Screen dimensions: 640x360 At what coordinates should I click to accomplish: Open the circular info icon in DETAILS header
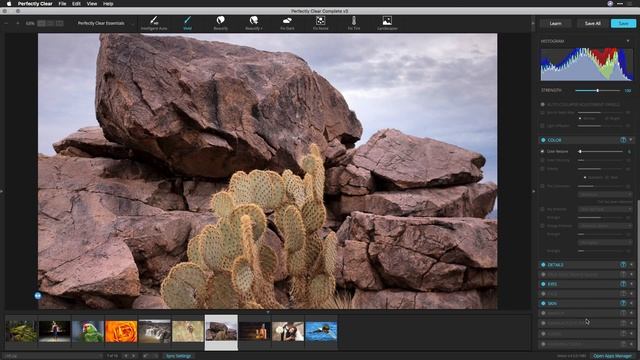point(623,265)
